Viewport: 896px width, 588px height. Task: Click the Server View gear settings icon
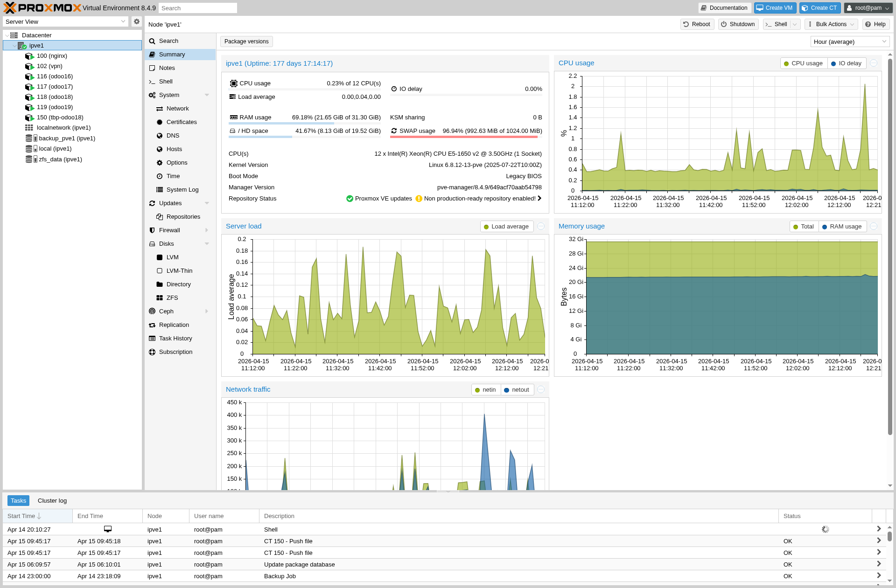pyautogui.click(x=136, y=21)
